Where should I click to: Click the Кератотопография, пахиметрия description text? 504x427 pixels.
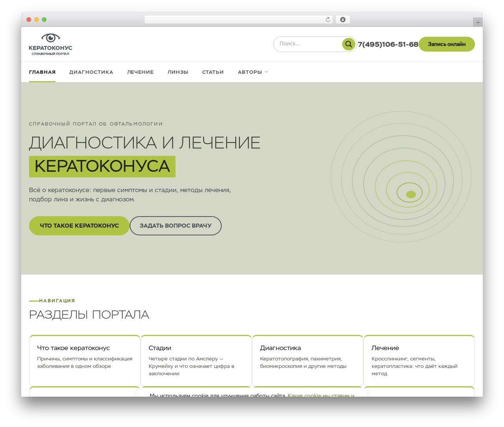tap(303, 362)
